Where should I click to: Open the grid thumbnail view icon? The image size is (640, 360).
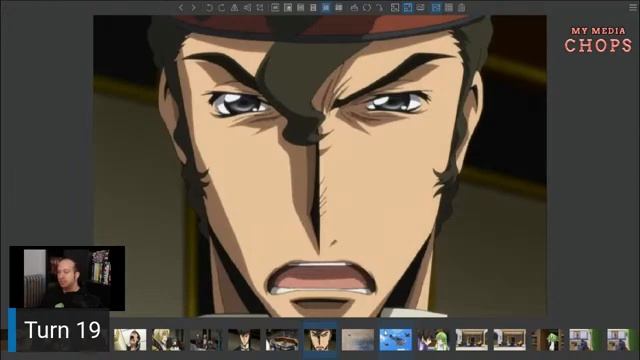pos(449,8)
